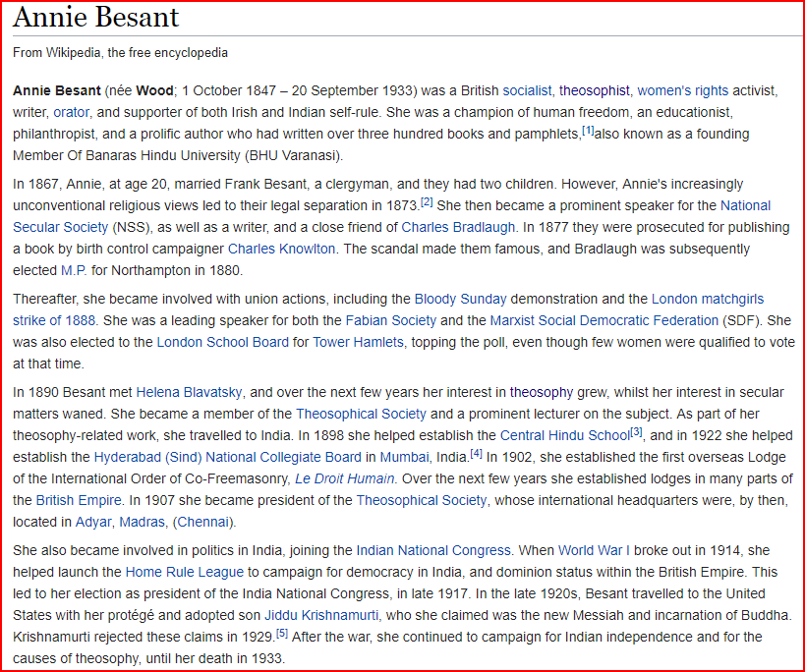Open the Social Democratic Federation link
805x672 pixels.
click(629, 320)
